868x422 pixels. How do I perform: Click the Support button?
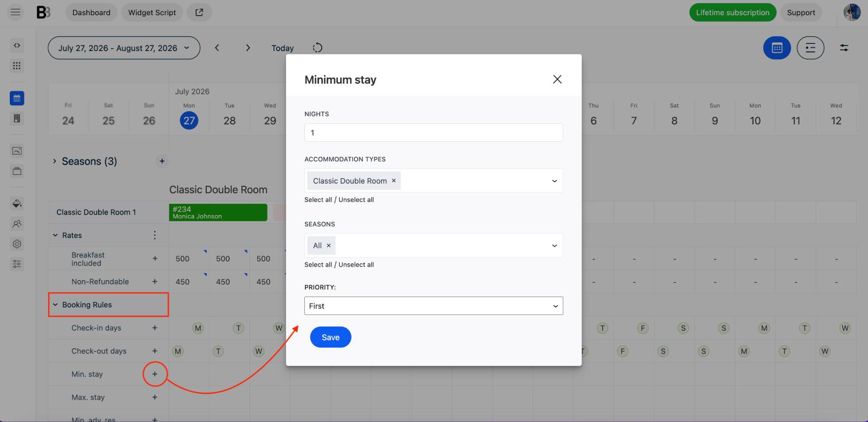[x=801, y=12]
